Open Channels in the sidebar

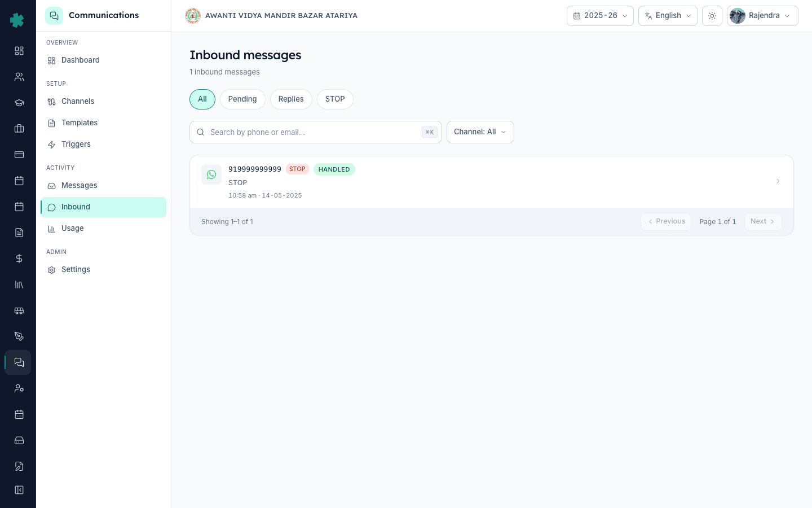[x=104, y=102]
